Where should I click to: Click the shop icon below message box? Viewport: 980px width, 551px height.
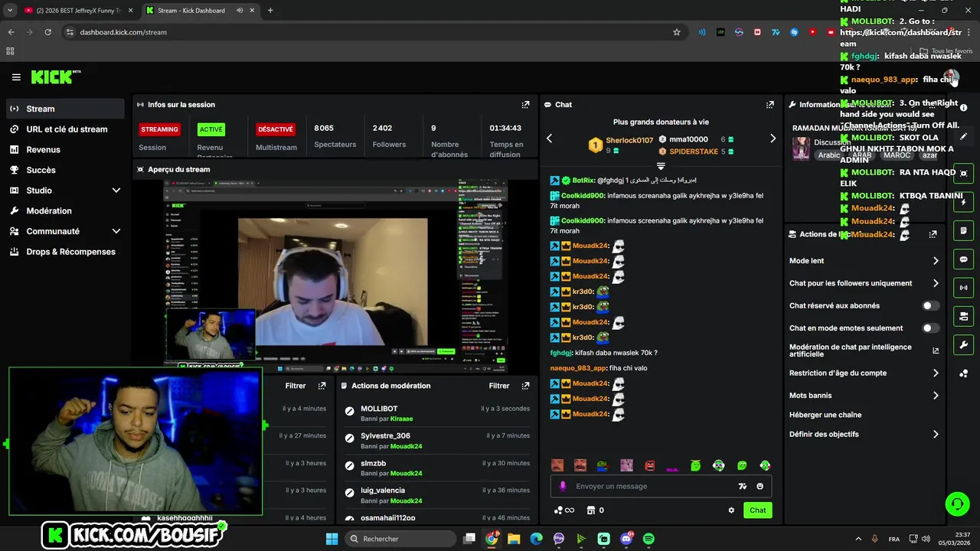(591, 510)
